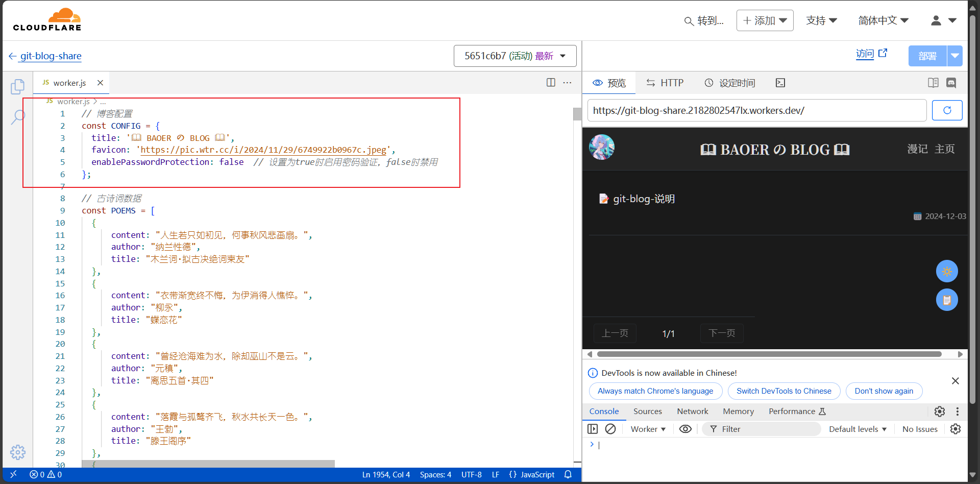This screenshot has width=980, height=484.
Task: Click the 上一页 pagination button
Action: (x=615, y=333)
